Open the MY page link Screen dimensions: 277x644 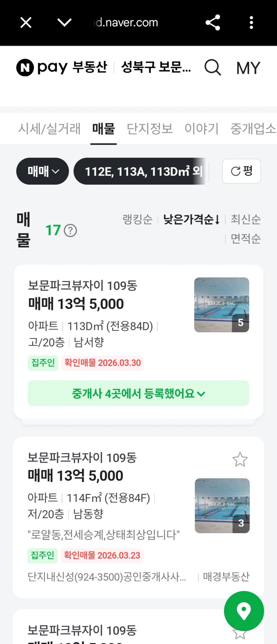click(248, 68)
